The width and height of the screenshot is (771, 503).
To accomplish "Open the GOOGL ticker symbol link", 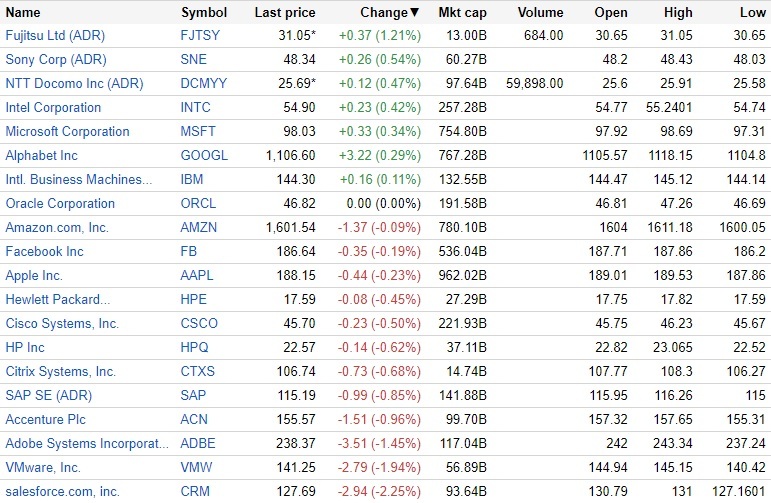I will tap(204, 155).
